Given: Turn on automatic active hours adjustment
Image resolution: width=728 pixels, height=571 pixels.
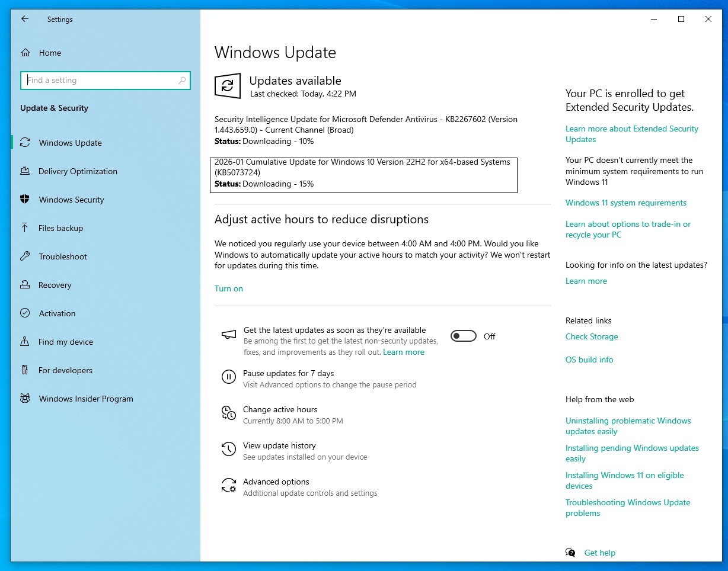Looking at the screenshot, I should point(229,288).
